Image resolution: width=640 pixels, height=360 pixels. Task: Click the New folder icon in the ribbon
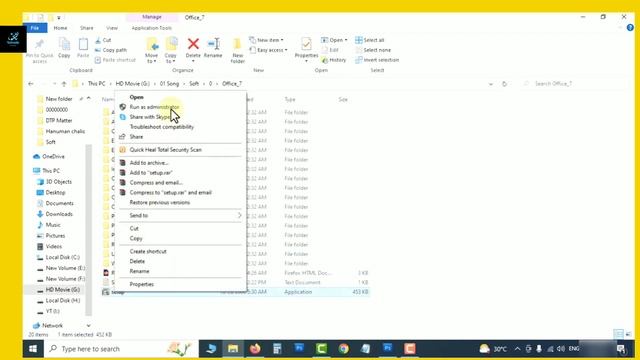point(237,44)
